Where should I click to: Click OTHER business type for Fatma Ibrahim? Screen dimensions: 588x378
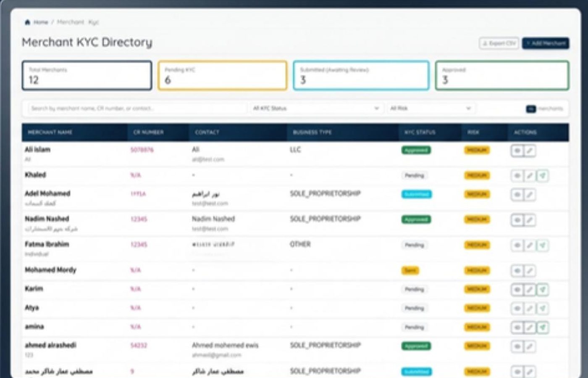pyautogui.click(x=300, y=244)
